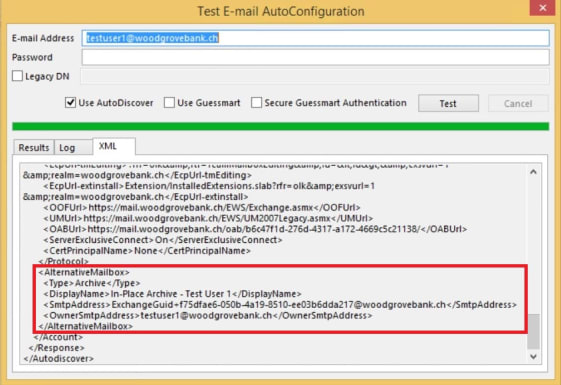This screenshot has height=385, width=561.
Task: Click the CertPrincipalName None line
Action: (147, 251)
